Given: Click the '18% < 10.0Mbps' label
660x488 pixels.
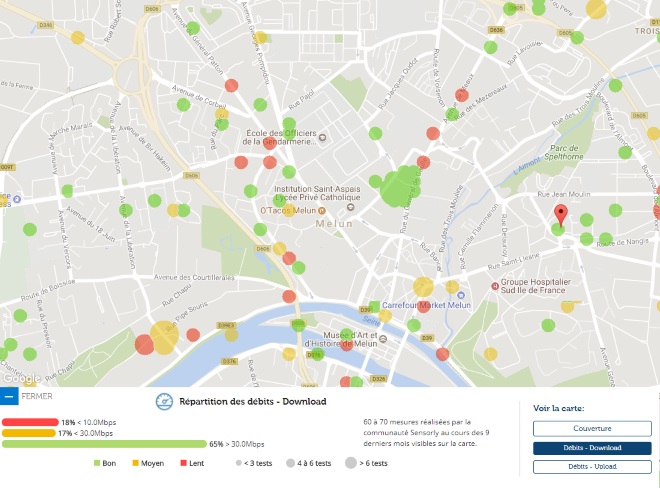Looking at the screenshot, I should [x=88, y=422].
